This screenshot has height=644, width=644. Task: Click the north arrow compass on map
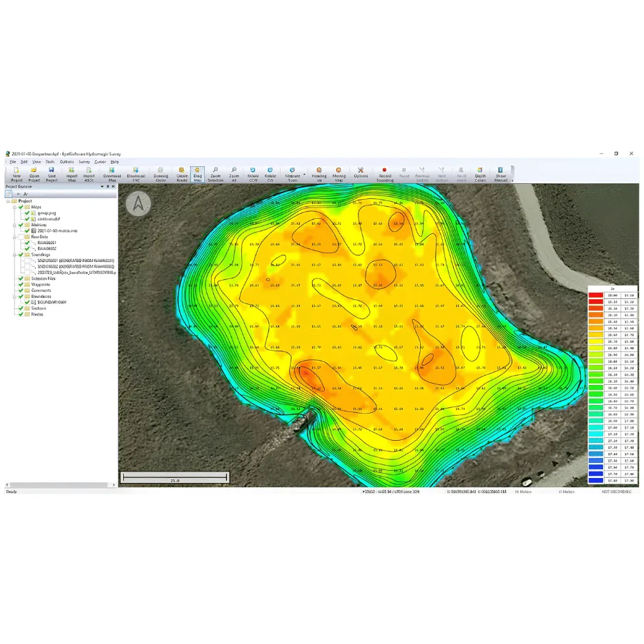coord(138,203)
